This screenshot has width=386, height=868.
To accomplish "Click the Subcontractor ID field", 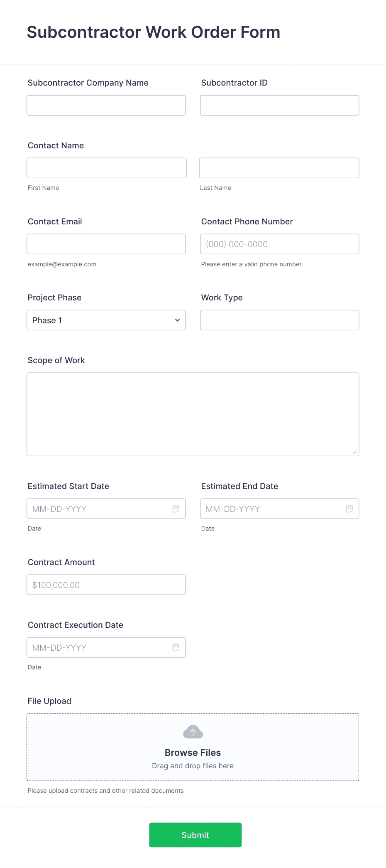I will coord(279,105).
